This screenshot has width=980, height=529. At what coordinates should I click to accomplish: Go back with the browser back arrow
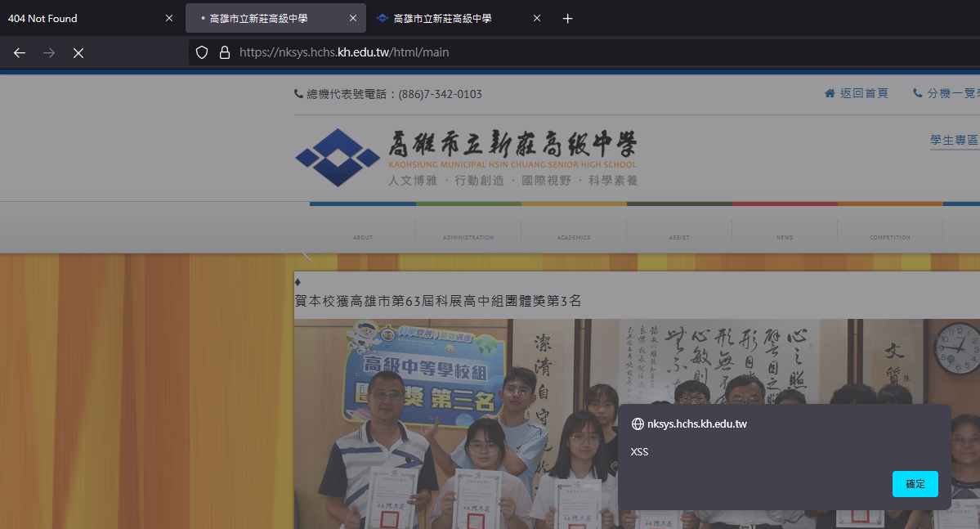tap(20, 53)
